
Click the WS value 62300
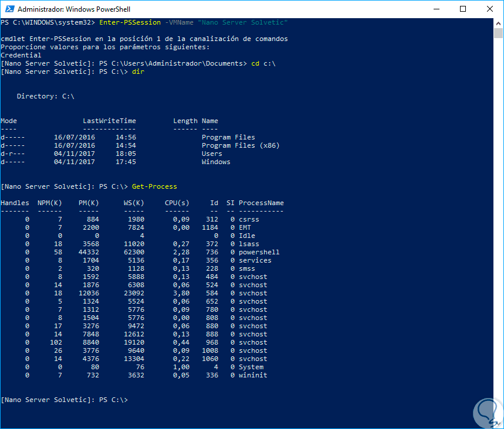pos(134,253)
